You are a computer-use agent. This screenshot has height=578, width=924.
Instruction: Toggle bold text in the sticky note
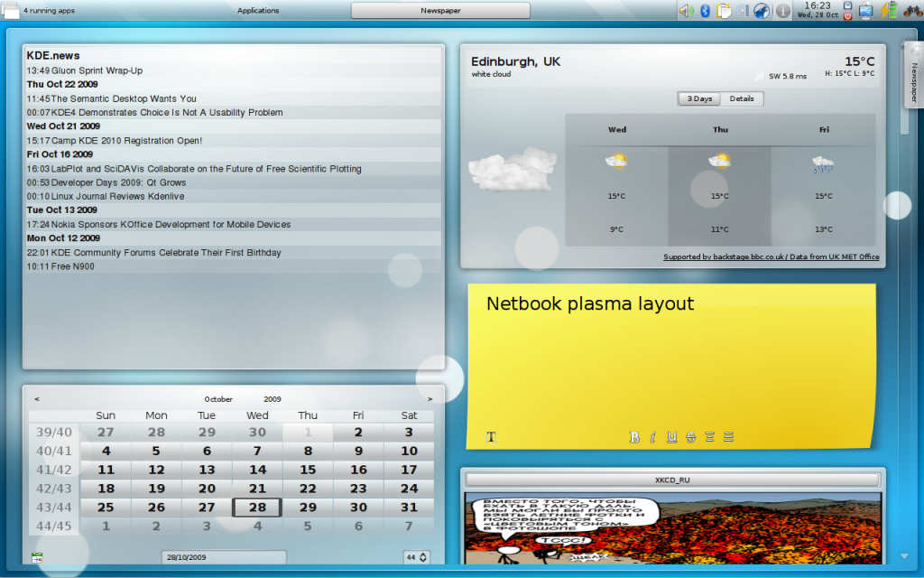click(x=634, y=435)
